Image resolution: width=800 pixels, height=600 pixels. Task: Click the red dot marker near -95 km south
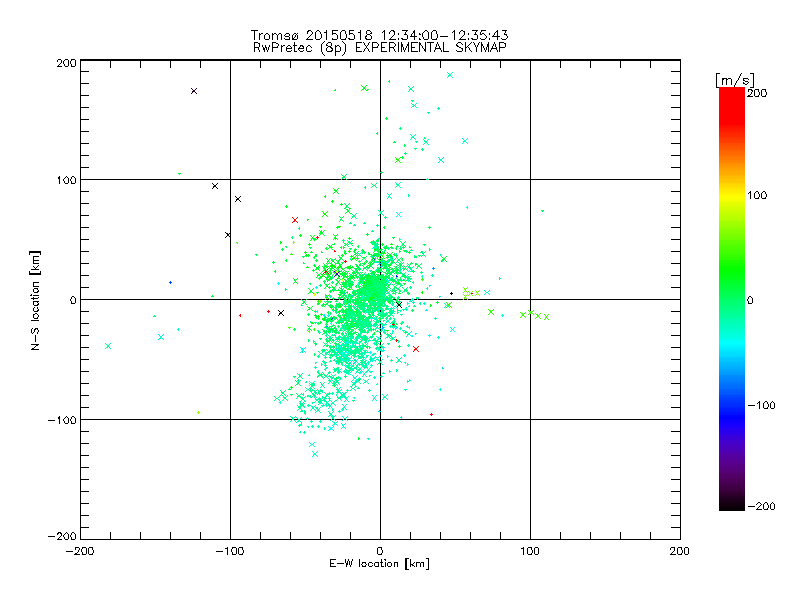(x=432, y=415)
